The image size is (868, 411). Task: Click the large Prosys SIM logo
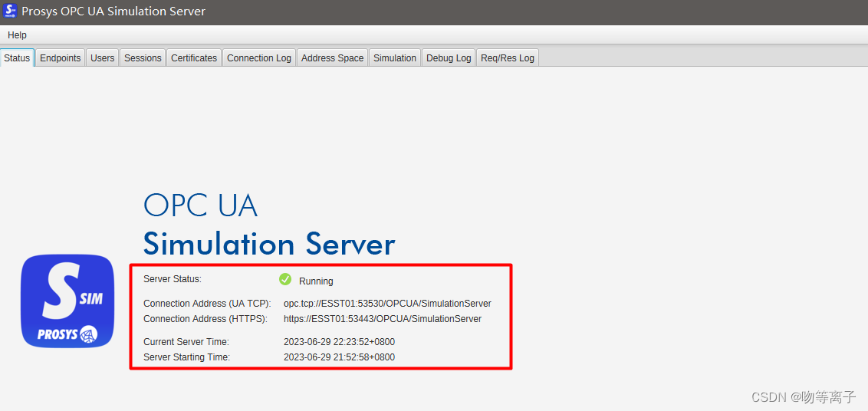[x=67, y=301]
